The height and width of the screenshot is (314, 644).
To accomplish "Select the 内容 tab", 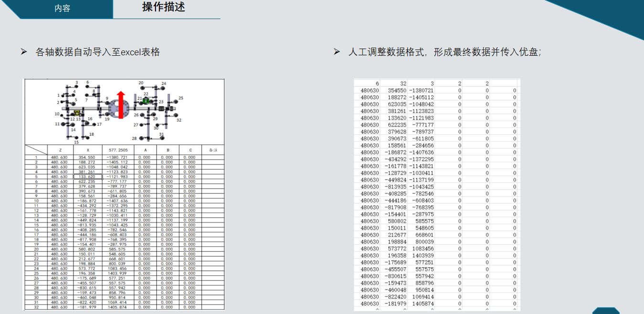I will (62, 8).
